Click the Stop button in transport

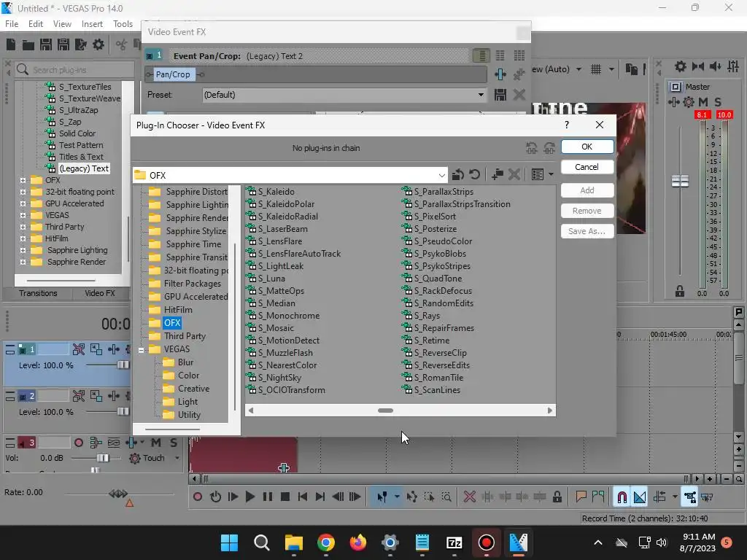(x=285, y=497)
